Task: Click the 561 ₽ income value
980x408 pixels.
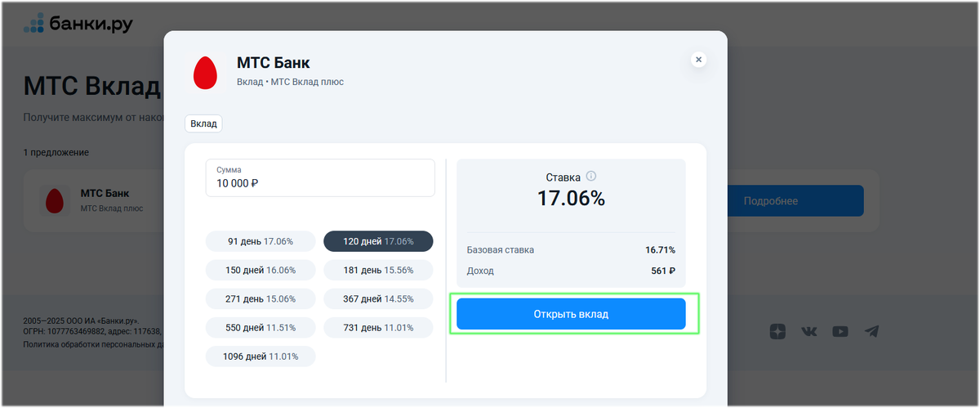Action: click(663, 271)
